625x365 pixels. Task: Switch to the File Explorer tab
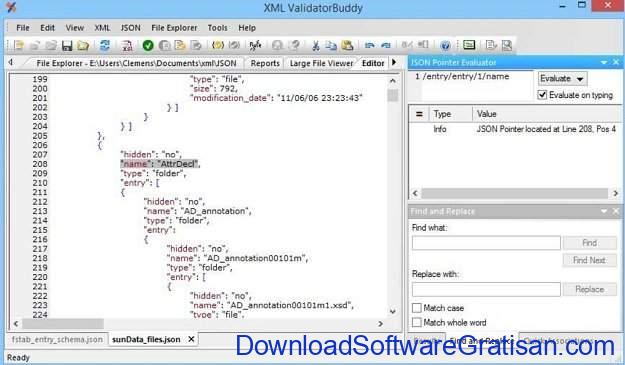tap(136, 63)
